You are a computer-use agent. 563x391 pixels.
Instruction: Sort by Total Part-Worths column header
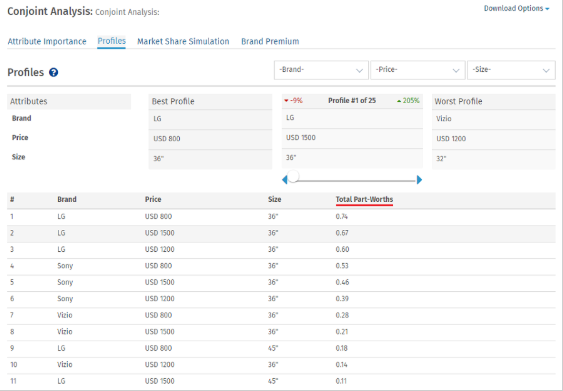[364, 200]
